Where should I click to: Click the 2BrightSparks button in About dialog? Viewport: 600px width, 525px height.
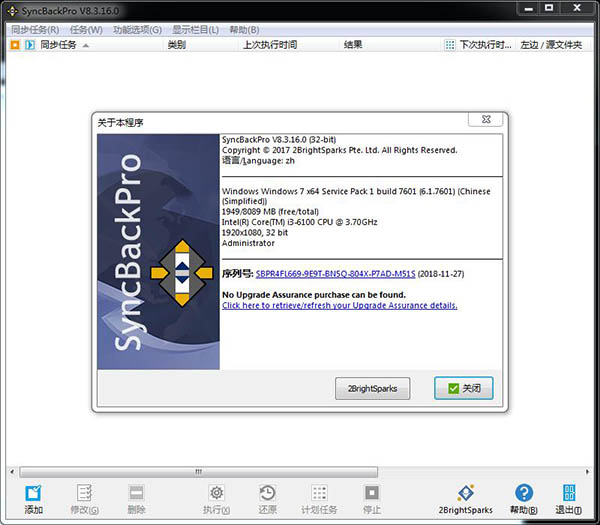tap(372, 388)
